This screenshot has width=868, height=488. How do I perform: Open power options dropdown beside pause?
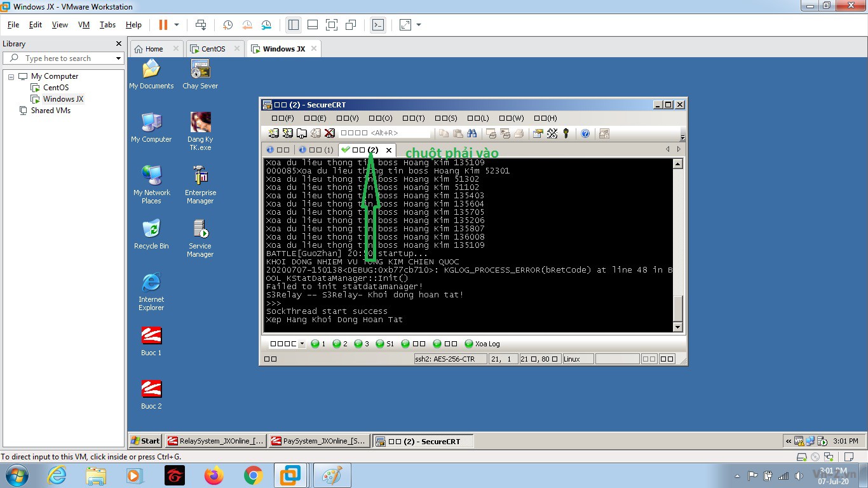[x=177, y=25]
